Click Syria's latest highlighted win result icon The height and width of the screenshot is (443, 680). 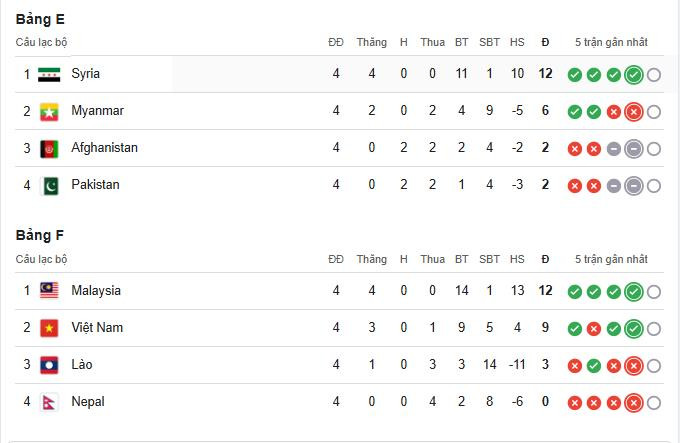[633, 75]
